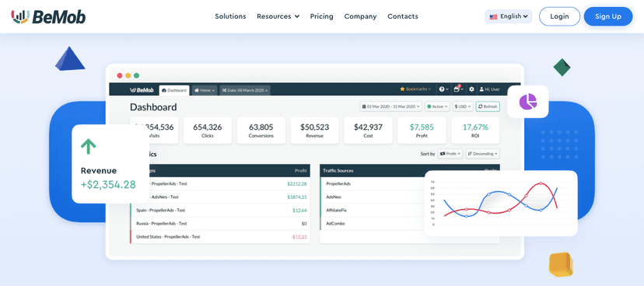Click the US flag language icon
Viewport: 644px width, 286px height.
493,17
